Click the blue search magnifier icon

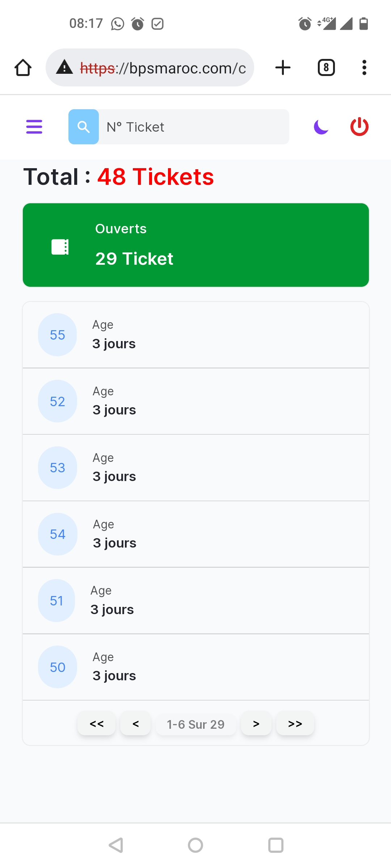(x=84, y=127)
